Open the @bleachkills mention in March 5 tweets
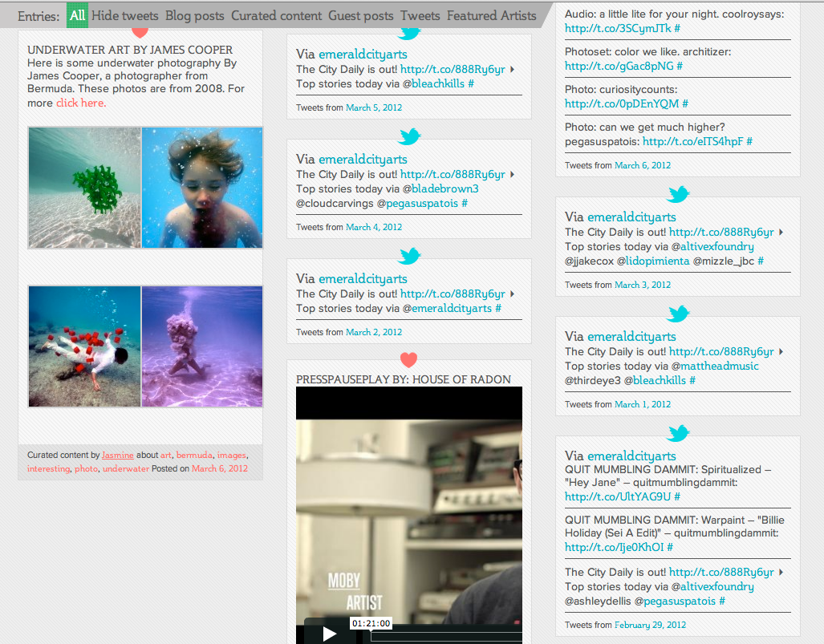Image resolution: width=824 pixels, height=644 pixels. pyautogui.click(x=438, y=83)
